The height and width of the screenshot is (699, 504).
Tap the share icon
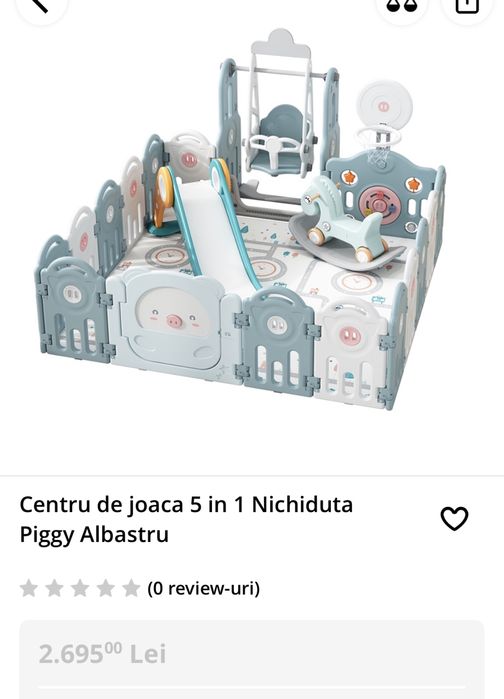point(467,6)
